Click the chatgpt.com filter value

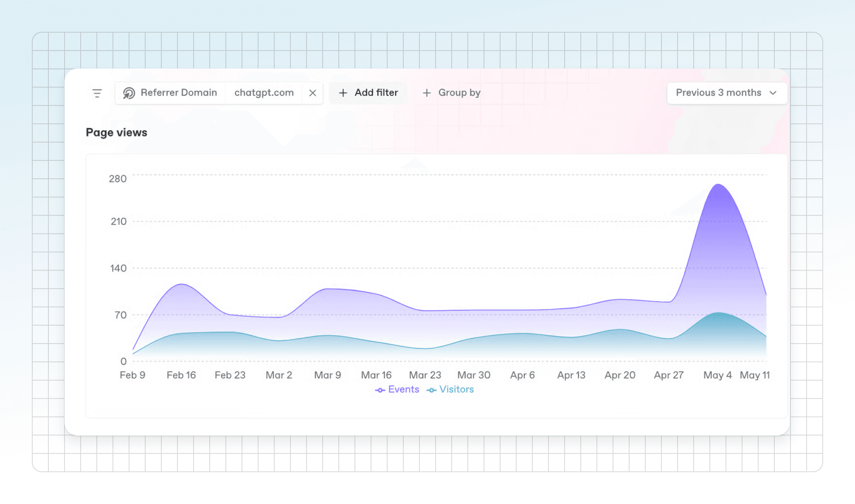click(264, 93)
